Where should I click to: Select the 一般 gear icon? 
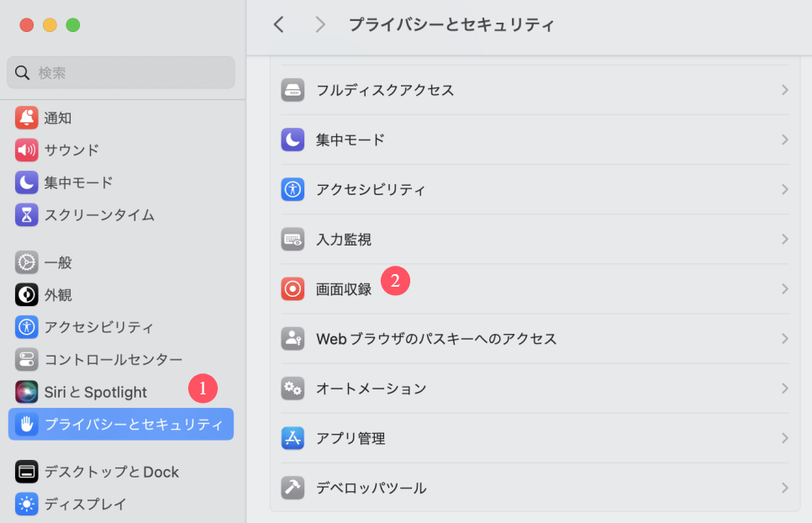[x=24, y=262]
